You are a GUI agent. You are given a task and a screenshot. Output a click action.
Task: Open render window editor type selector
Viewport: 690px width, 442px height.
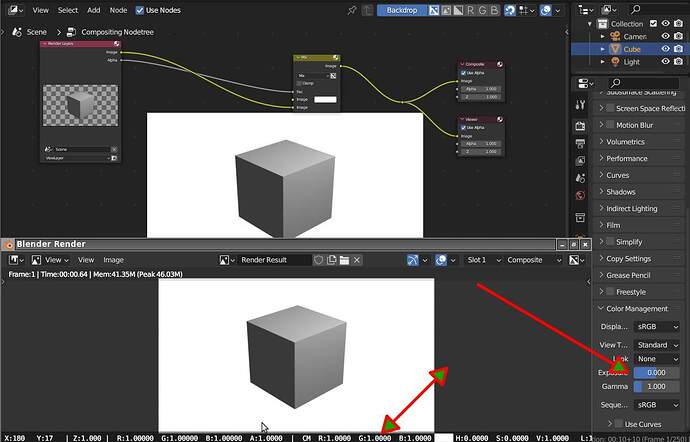click(x=16, y=260)
